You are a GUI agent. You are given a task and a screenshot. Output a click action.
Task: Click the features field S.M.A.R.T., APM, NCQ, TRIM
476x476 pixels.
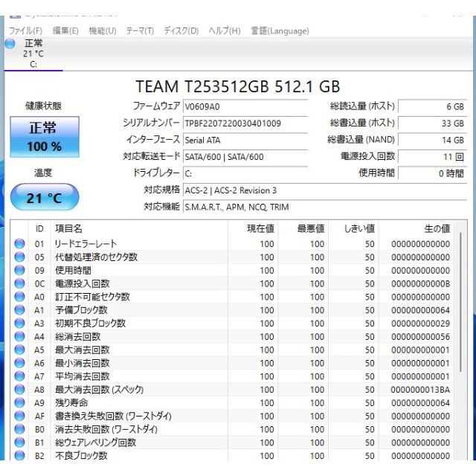325,207
